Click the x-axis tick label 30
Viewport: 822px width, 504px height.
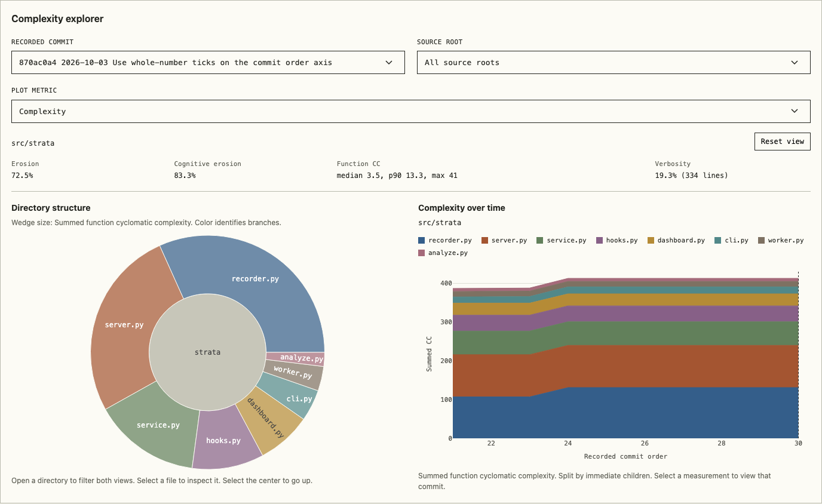click(x=798, y=443)
